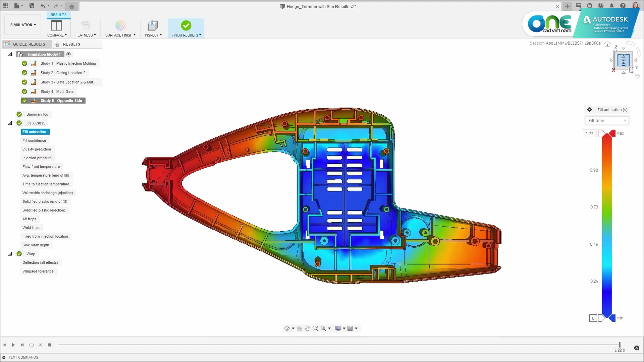Open the Compare dropdown menu

click(57, 35)
